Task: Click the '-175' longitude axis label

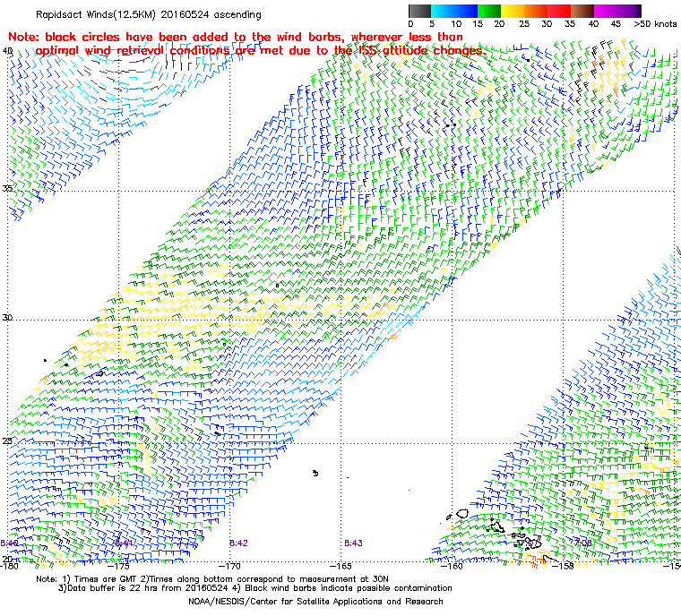Action: [119, 566]
